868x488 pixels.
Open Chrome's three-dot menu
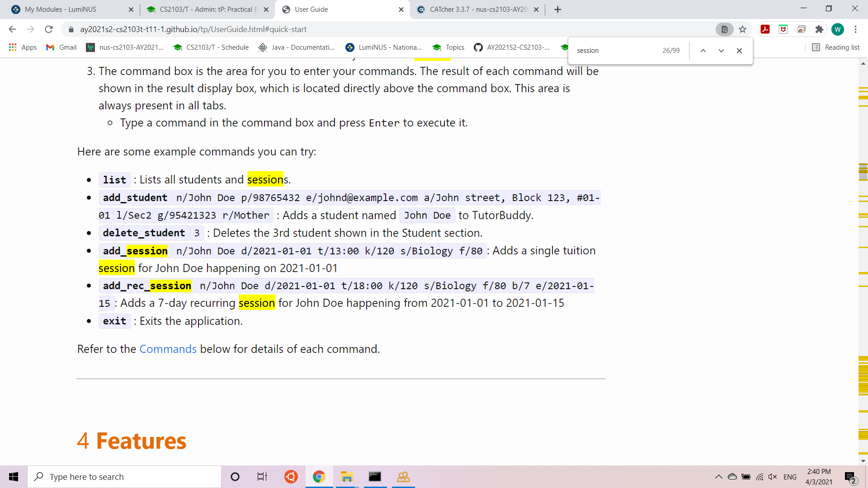coord(855,29)
